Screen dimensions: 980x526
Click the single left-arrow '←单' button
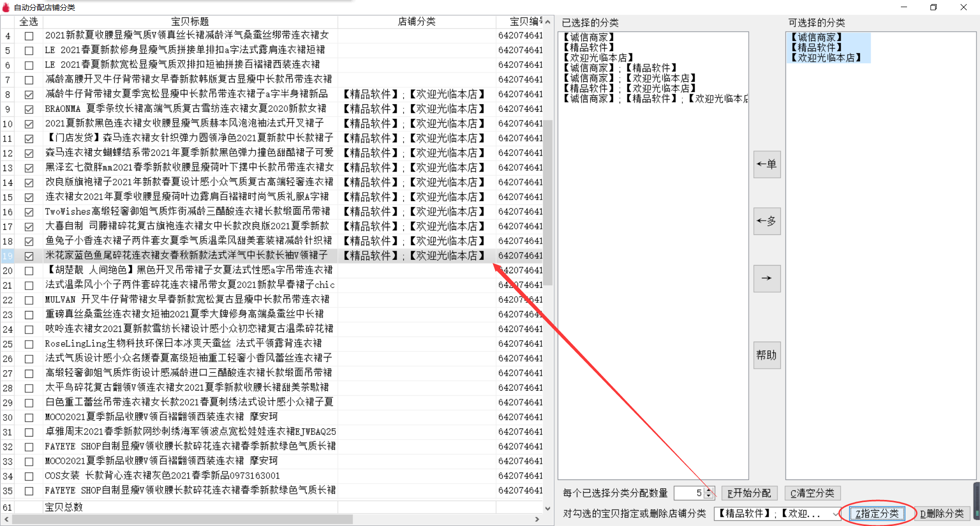pyautogui.click(x=767, y=164)
